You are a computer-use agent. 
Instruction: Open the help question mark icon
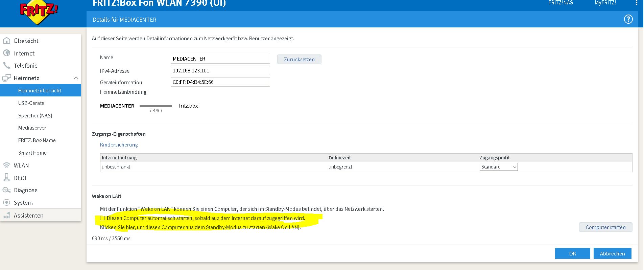coord(628,19)
